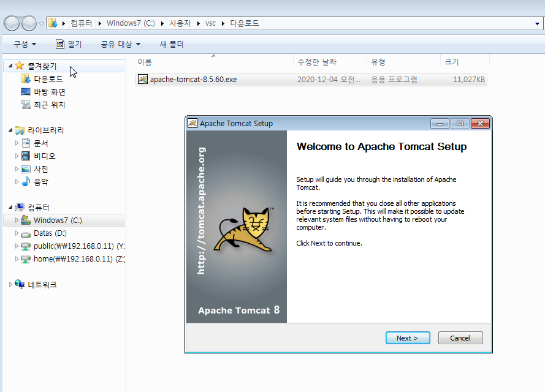Expand the 음악 library node
The width and height of the screenshot is (545, 392).
click(17, 181)
